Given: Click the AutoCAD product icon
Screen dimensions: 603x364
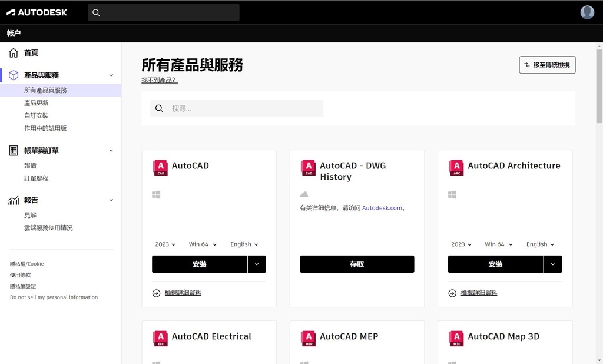Looking at the screenshot, I should [x=160, y=168].
